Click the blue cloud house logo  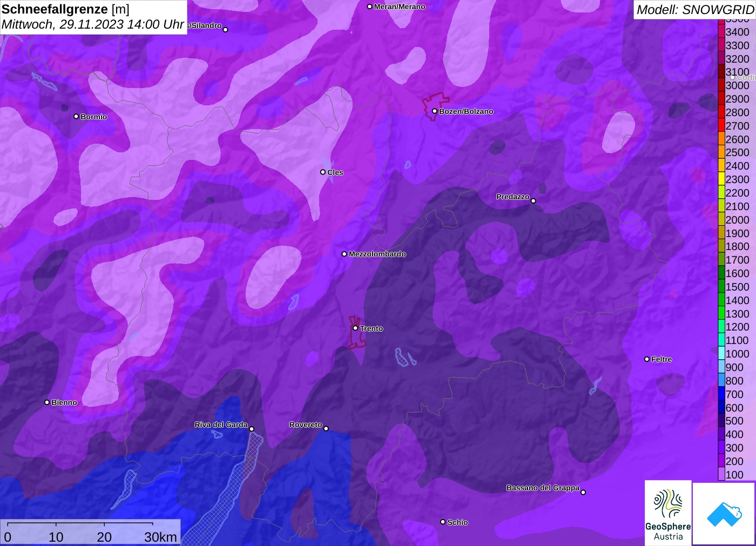tap(724, 514)
